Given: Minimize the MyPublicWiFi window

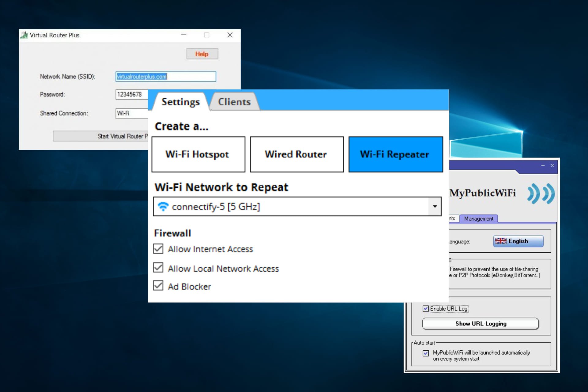Looking at the screenshot, I should coord(543,166).
